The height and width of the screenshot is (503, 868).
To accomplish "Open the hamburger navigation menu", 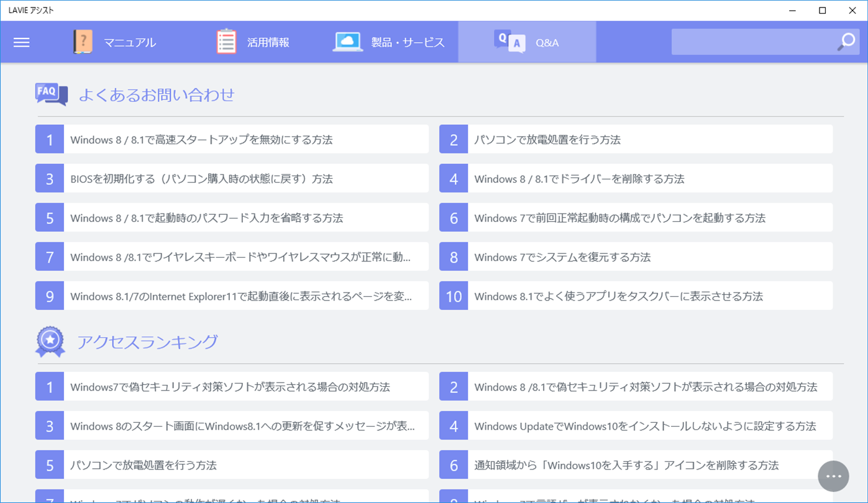I will pyautogui.click(x=22, y=42).
